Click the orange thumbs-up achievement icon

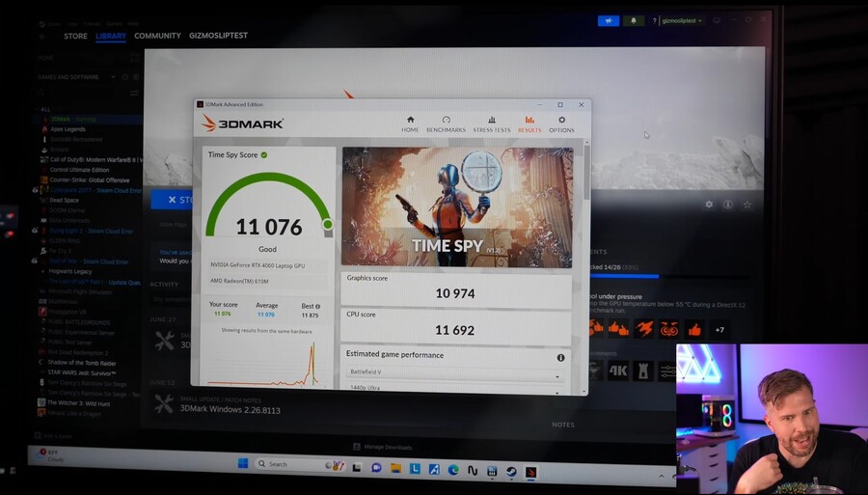[x=694, y=329]
